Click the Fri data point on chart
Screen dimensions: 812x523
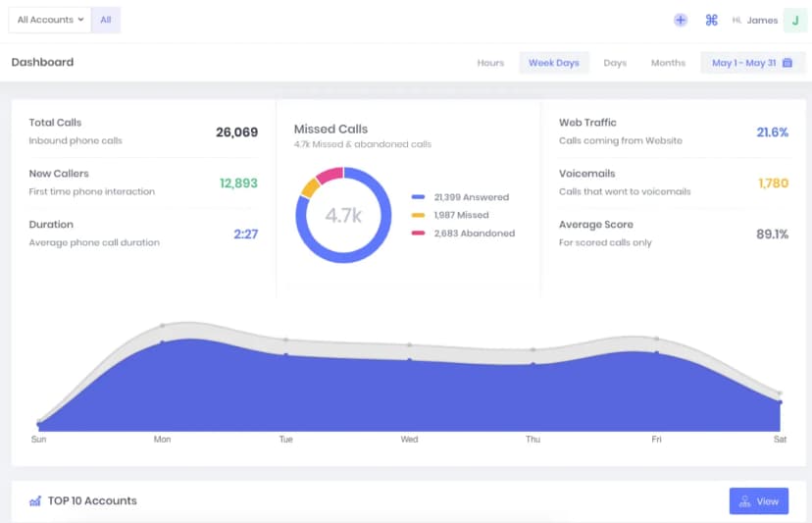(x=657, y=352)
